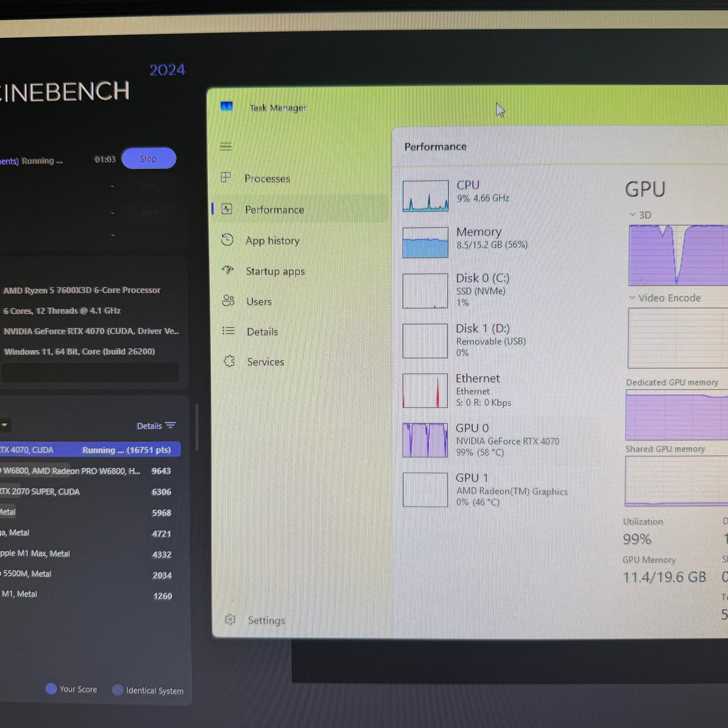This screenshot has width=728, height=728.
Task: Click 'Windows 11, 64 Bit, Core' info line
Action: click(x=80, y=351)
